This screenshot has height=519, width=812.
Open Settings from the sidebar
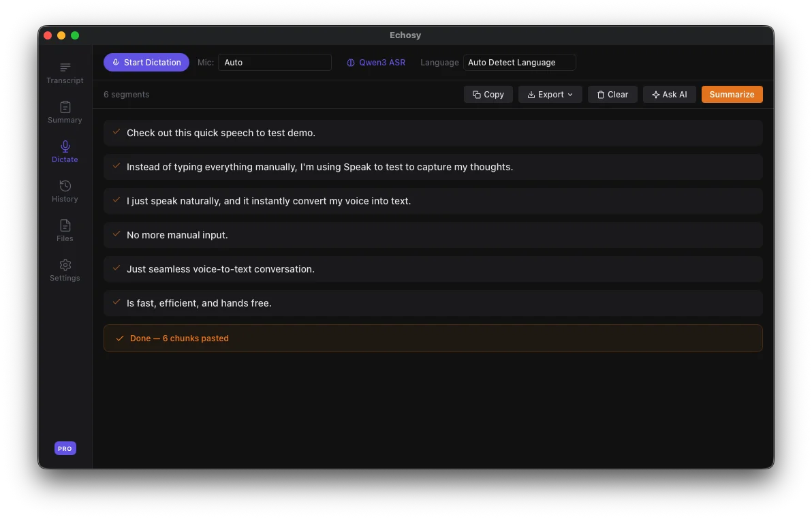65,270
